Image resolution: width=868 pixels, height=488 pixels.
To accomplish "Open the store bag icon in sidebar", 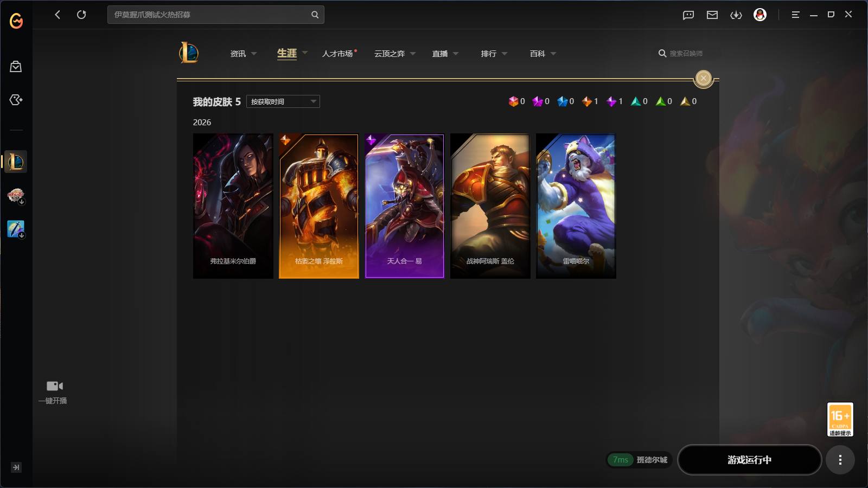I will click(16, 67).
